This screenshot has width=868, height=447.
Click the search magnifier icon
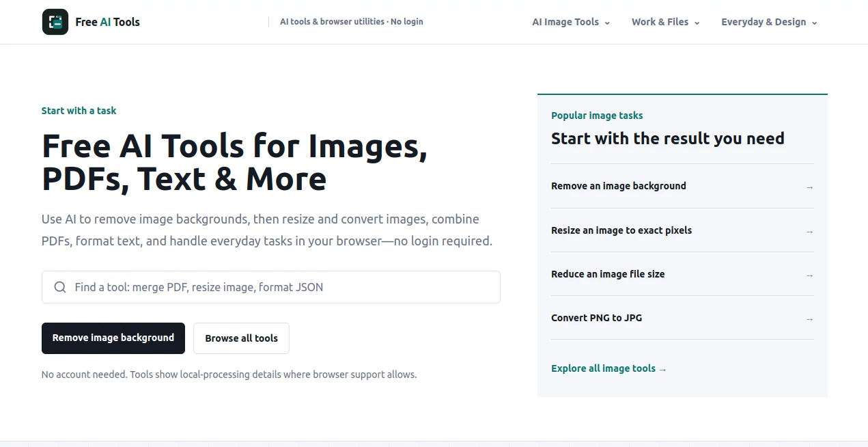(60, 287)
